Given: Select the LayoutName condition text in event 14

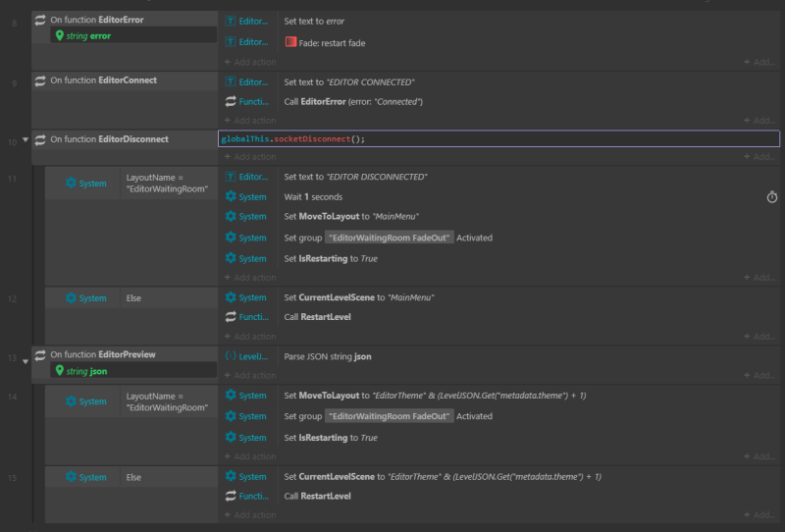Looking at the screenshot, I should pyautogui.click(x=167, y=401).
